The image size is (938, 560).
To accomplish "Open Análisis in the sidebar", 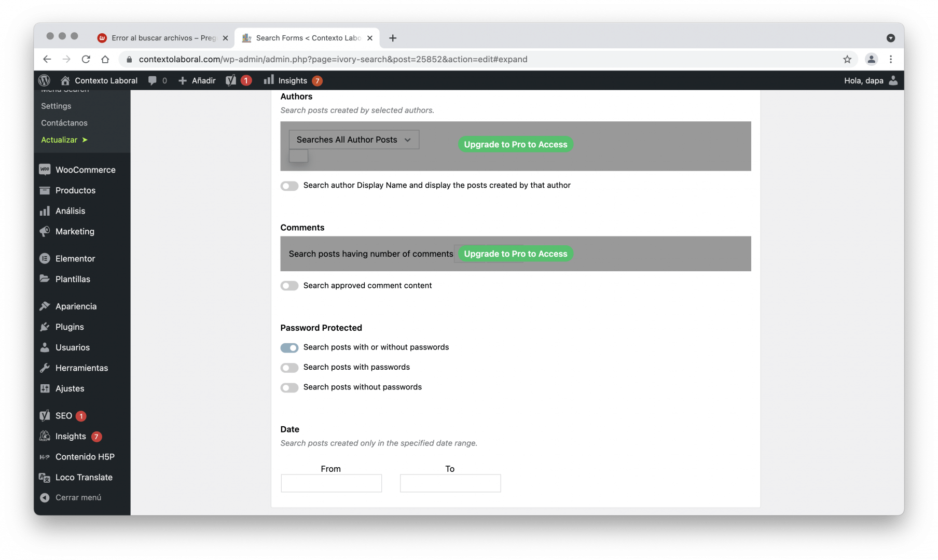I will (x=82, y=211).
